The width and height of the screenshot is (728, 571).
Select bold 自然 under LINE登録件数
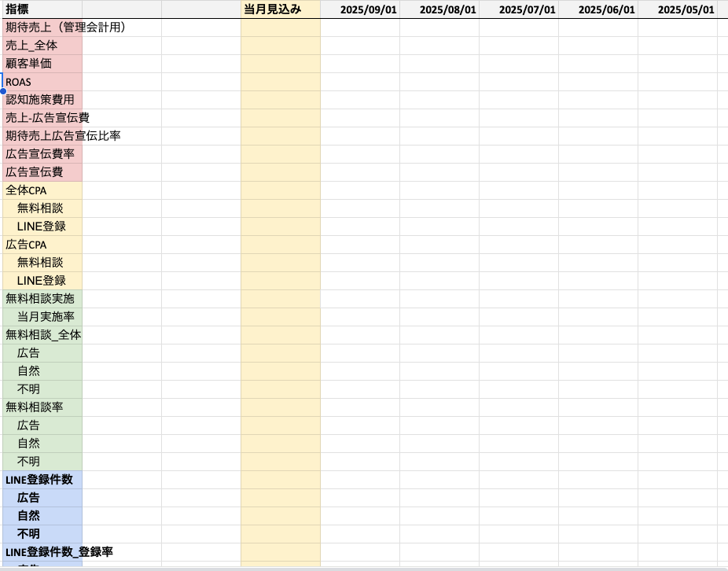(x=42, y=517)
